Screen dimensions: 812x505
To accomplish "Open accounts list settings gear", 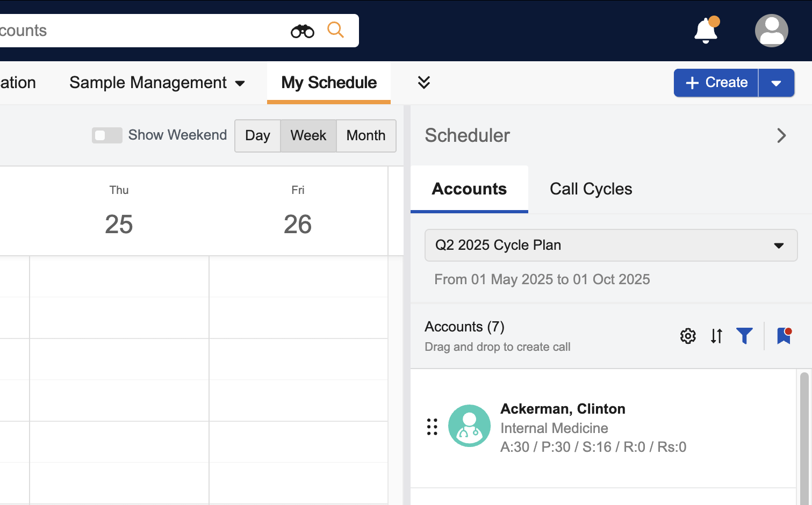I will [x=688, y=336].
